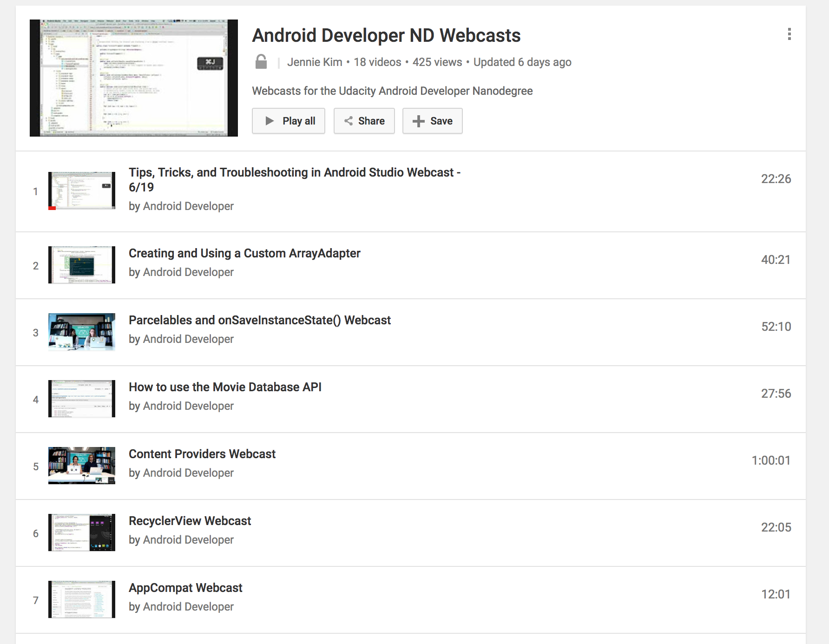Open Creating and Using a Custom ArrayAdapter
The width and height of the screenshot is (829, 644).
[244, 253]
